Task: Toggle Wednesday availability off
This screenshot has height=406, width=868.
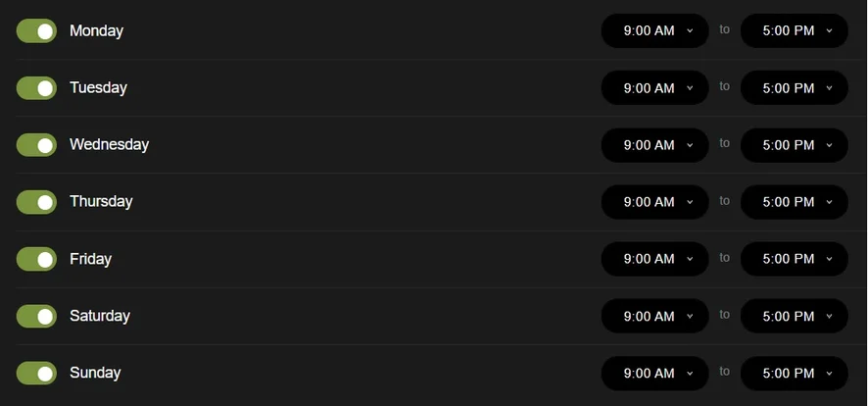Action: point(36,145)
